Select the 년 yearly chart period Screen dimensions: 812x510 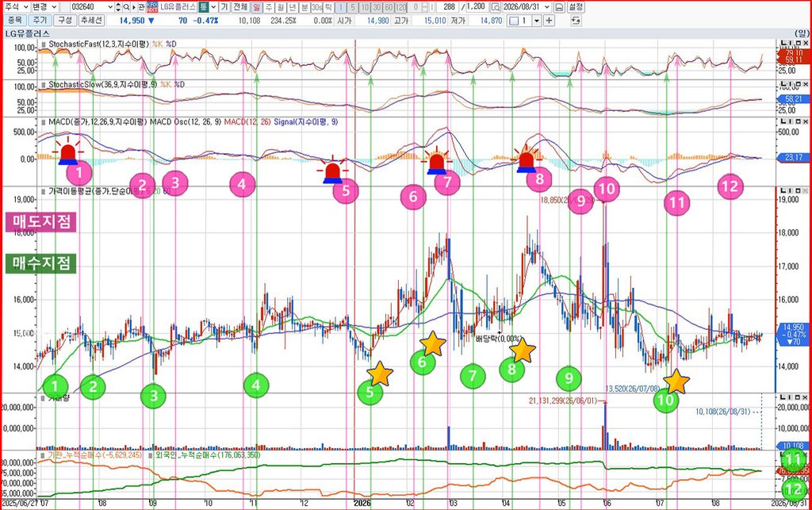coord(293,7)
